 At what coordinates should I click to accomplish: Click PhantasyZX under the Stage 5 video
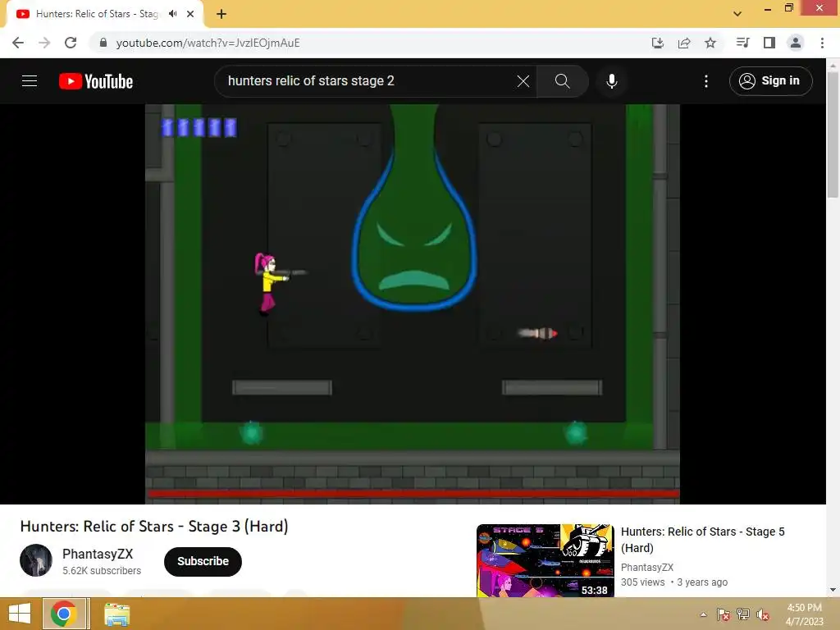(x=646, y=568)
